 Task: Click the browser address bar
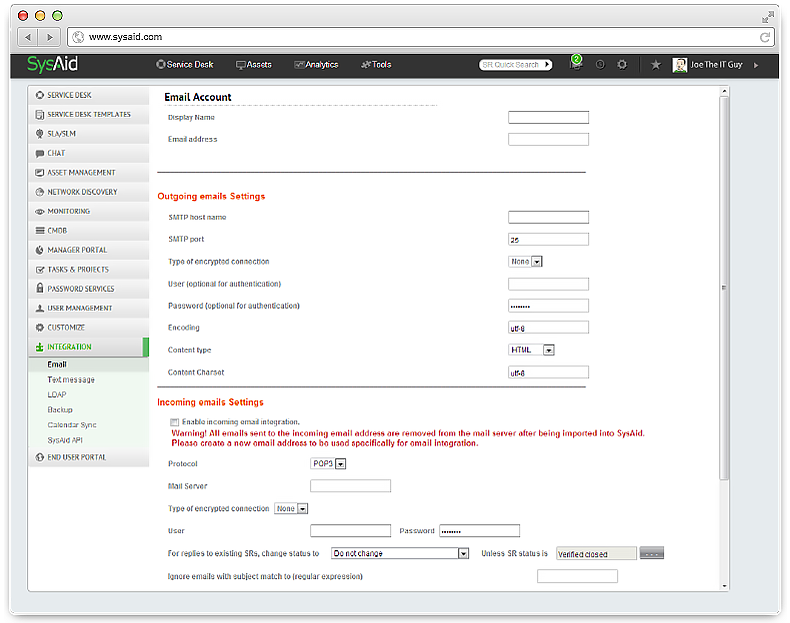click(421, 37)
